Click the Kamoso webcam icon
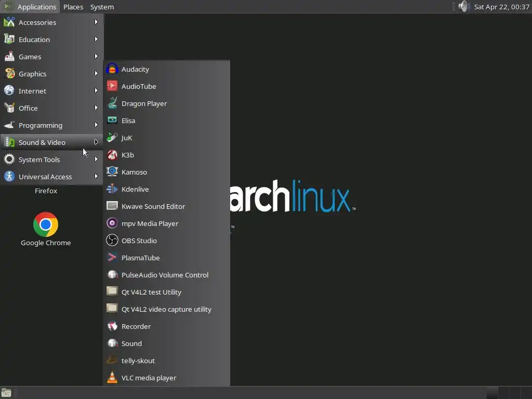The width and height of the screenshot is (532, 399). (112, 171)
